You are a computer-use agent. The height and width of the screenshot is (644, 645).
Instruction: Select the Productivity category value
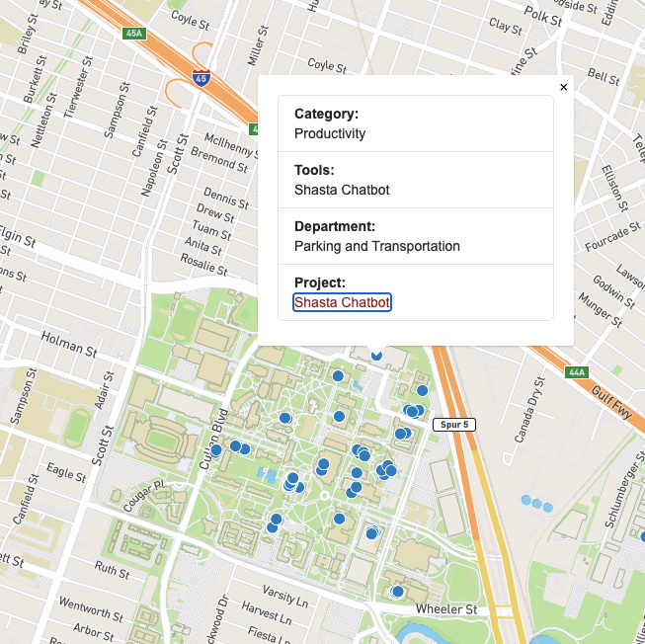coord(330,133)
